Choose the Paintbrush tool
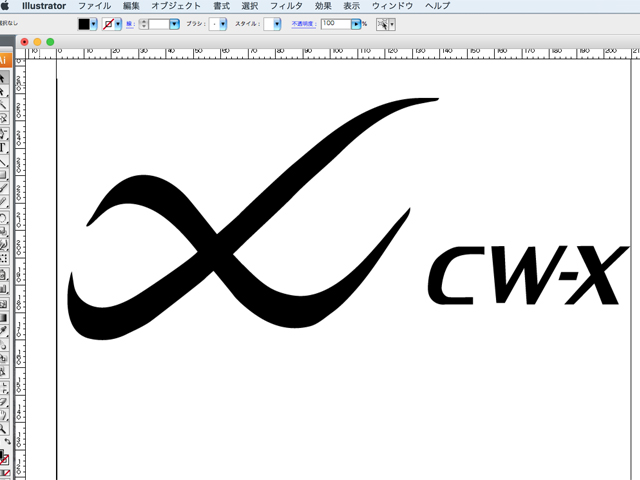The height and width of the screenshot is (480, 640). (x=5, y=188)
